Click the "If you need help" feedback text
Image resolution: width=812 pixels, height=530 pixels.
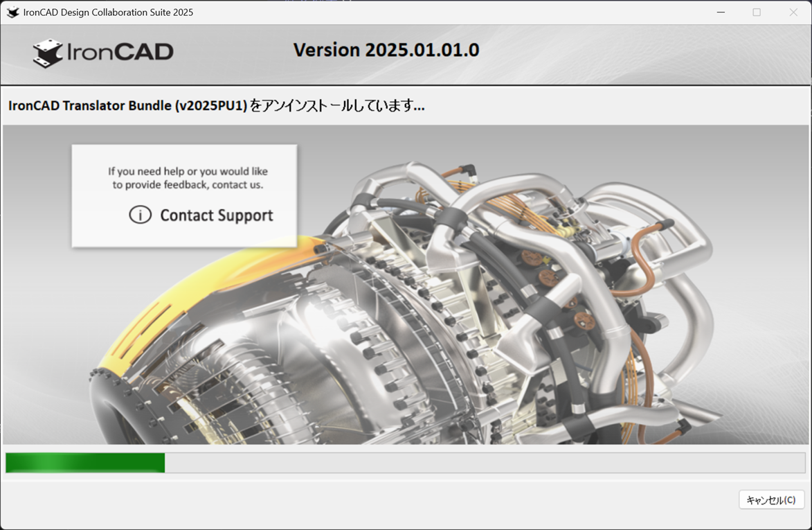188,178
